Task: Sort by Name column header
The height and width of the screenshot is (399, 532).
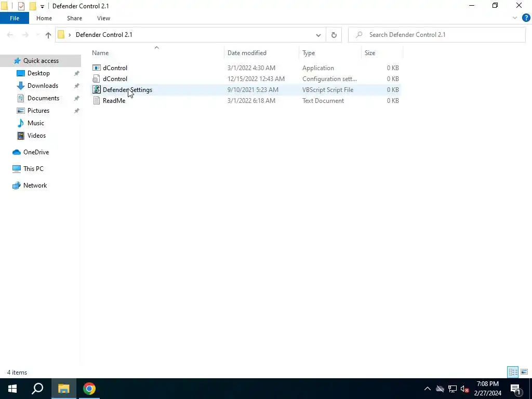Action: point(100,53)
